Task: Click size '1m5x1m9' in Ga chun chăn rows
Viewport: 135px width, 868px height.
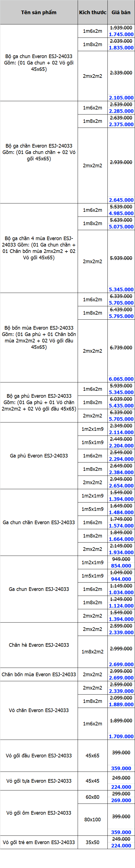Action: (92, 509)
